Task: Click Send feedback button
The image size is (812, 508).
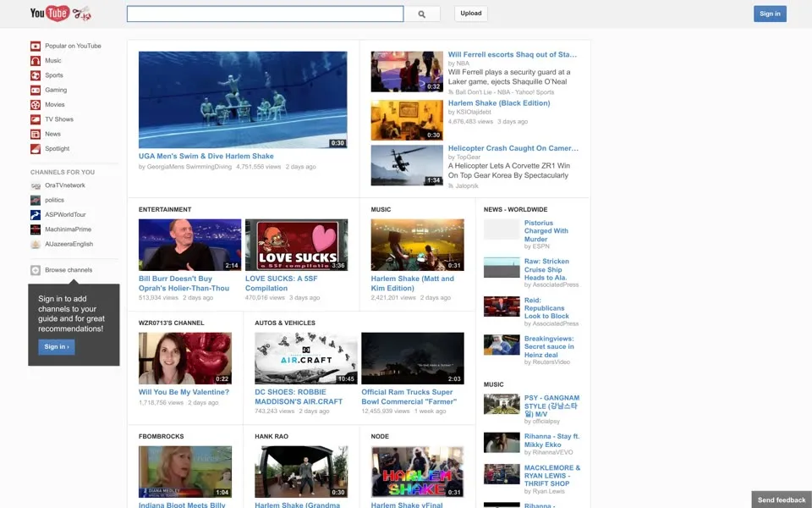Action: pos(782,500)
